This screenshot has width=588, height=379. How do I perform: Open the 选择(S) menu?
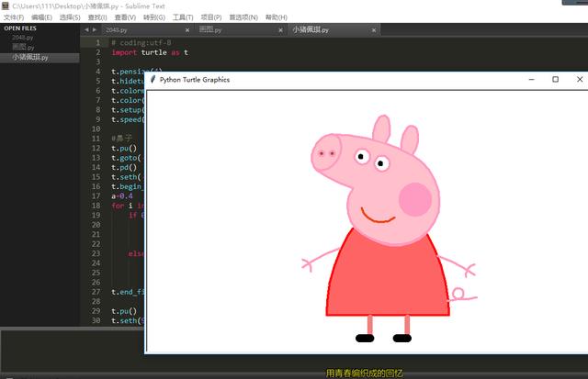click(70, 17)
